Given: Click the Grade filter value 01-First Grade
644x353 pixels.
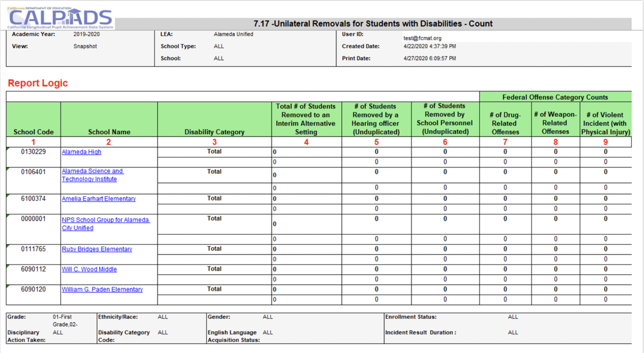Looking at the screenshot, I should coord(65,320).
